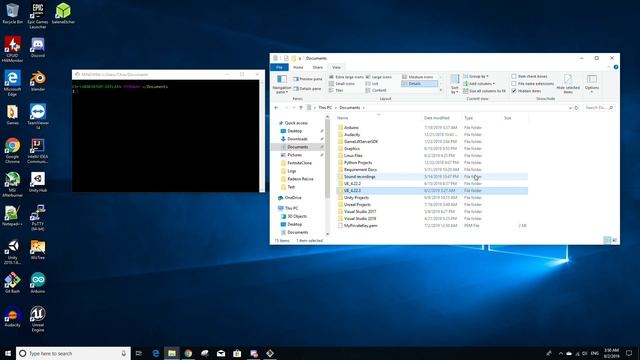Select the Recycle Bin icon
Screen dimensions: 640x360
point(12,13)
